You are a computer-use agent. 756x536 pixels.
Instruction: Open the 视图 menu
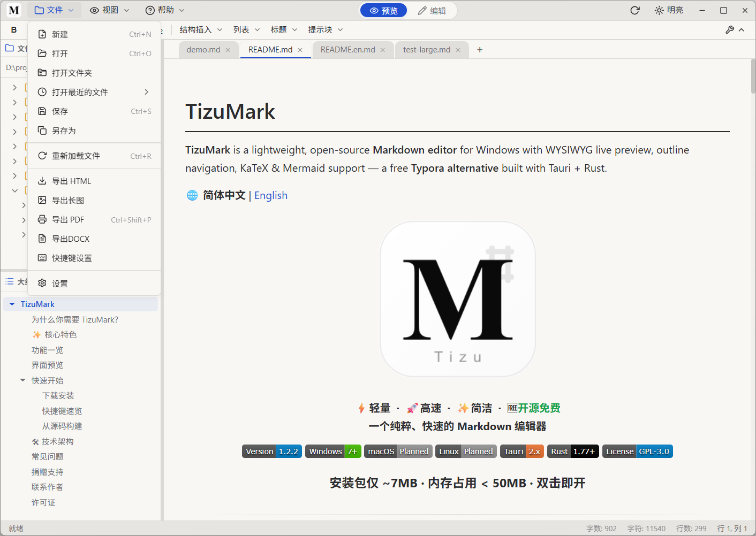point(110,10)
